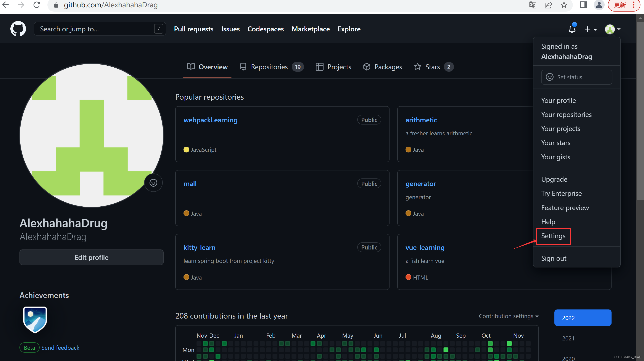
Task: Choose Your gists in the menu
Action: pos(556,157)
